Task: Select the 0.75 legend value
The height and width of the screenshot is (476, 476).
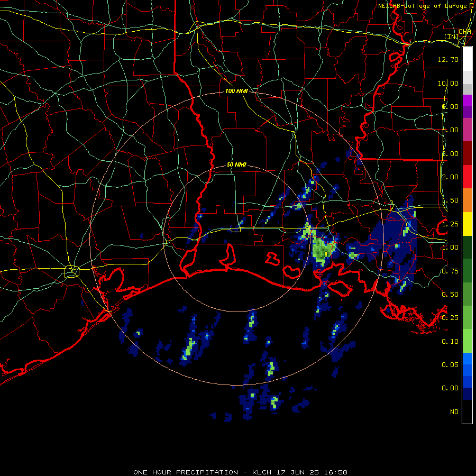Action: [x=450, y=271]
